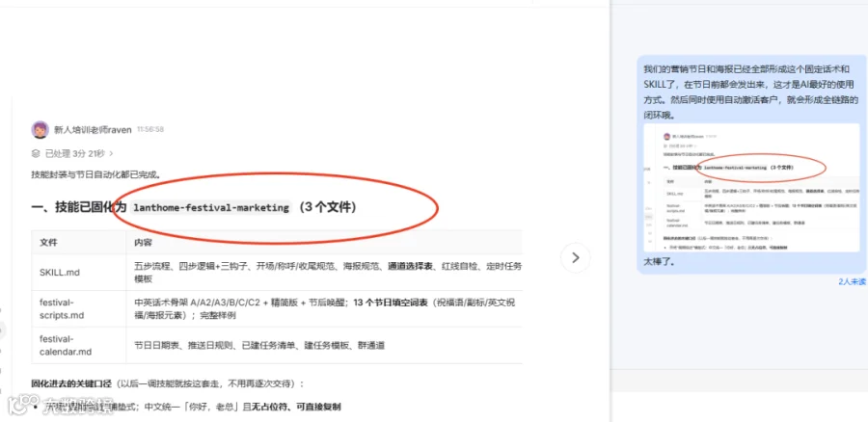This screenshot has width=868, height=422.
Task: Click the 文件 column header
Action: (79, 242)
